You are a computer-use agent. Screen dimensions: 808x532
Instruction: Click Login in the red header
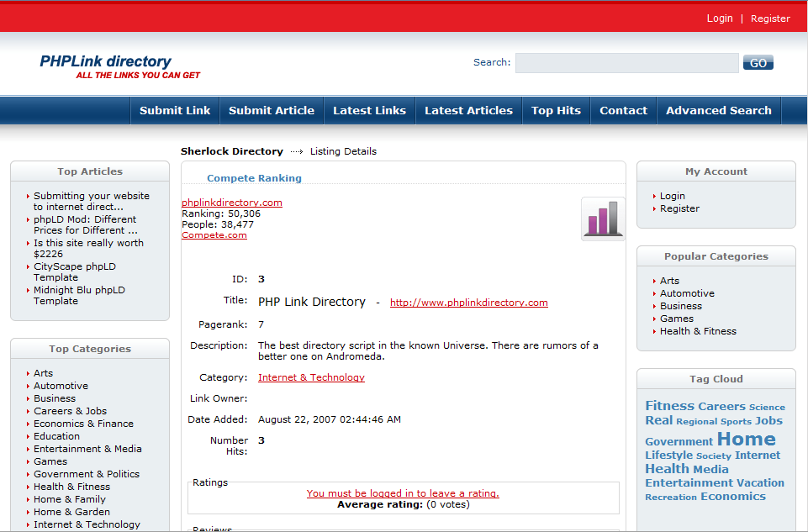coord(720,18)
